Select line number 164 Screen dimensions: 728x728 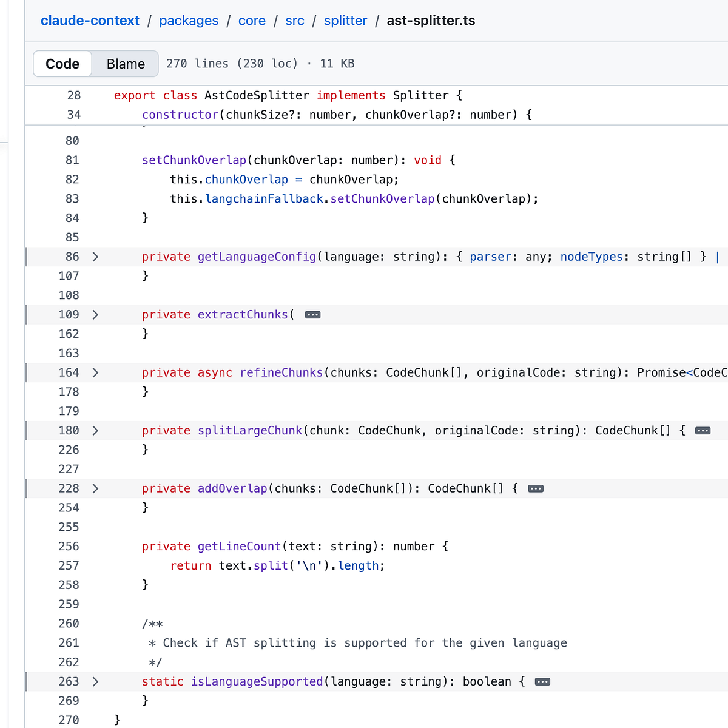(x=69, y=372)
